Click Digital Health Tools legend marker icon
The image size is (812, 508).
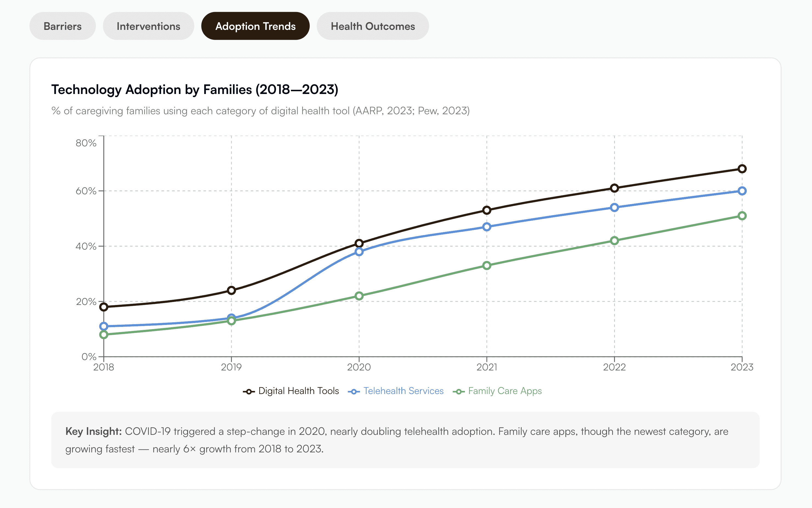[249, 392]
